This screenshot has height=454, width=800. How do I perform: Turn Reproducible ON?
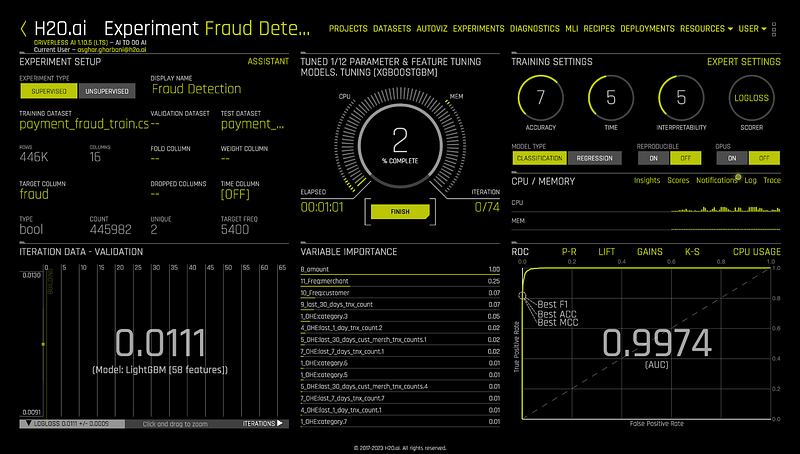point(653,158)
